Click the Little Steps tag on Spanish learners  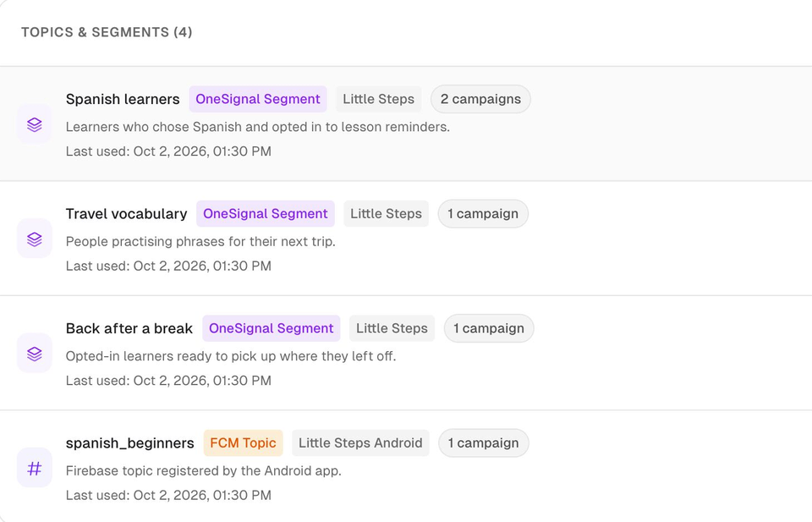(379, 99)
